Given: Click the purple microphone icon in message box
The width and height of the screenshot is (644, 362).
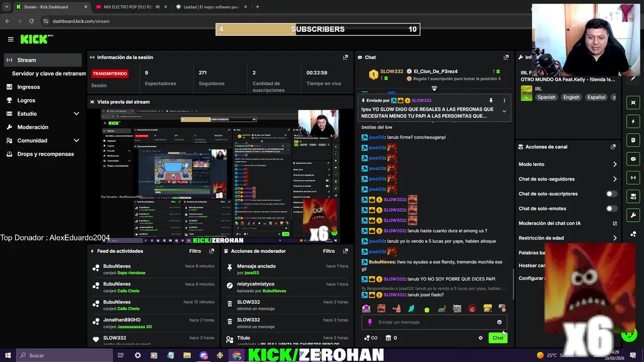Looking at the screenshot, I should [370, 322].
